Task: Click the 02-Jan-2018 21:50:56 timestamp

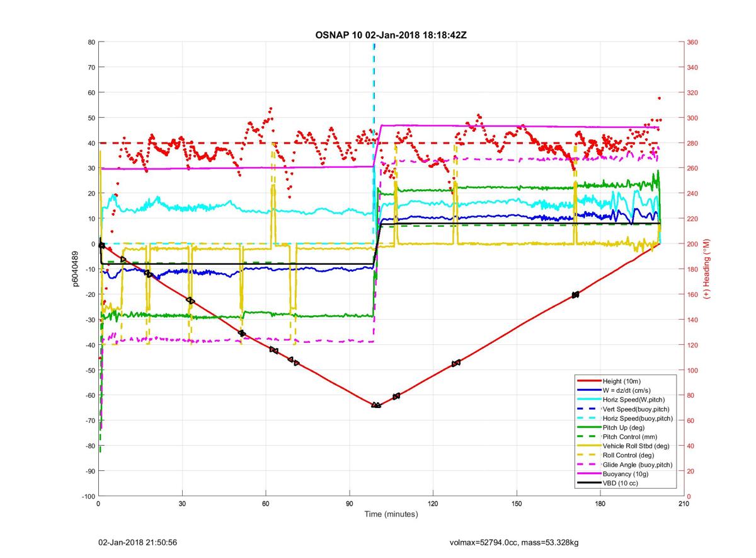Action: click(x=138, y=542)
